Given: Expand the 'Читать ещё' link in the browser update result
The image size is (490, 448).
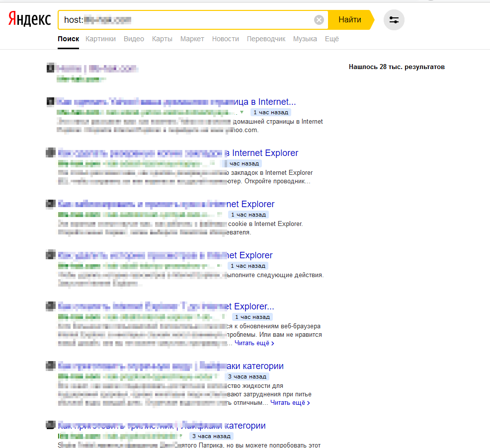Looking at the screenshot, I should [x=254, y=343].
